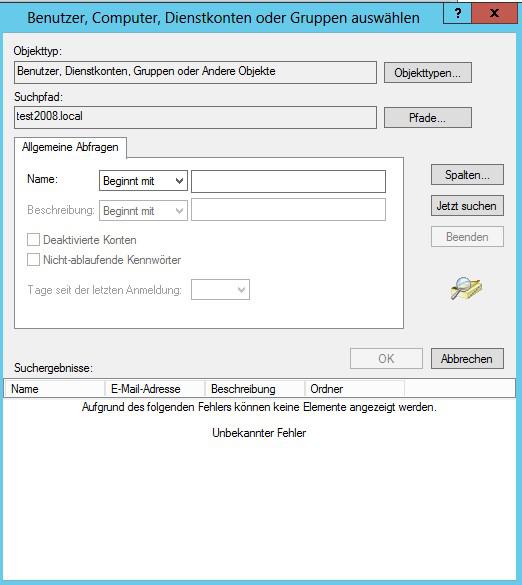Open the Name 'Beginnt mit' dropdown
Screen dimensions: 522x585
pos(143,181)
